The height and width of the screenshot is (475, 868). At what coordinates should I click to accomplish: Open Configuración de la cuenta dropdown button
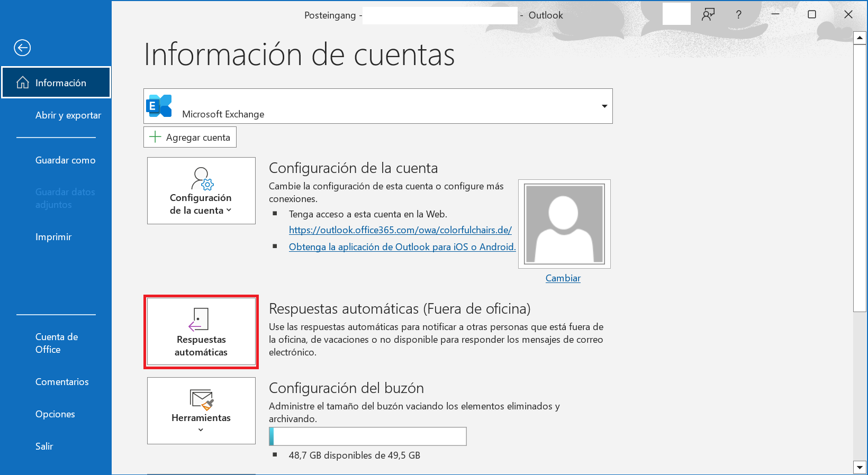tap(201, 190)
